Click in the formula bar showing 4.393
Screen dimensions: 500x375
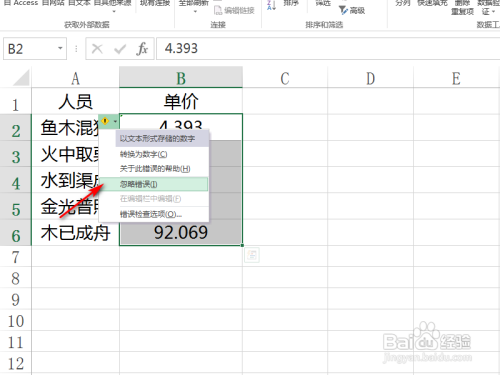(328, 49)
